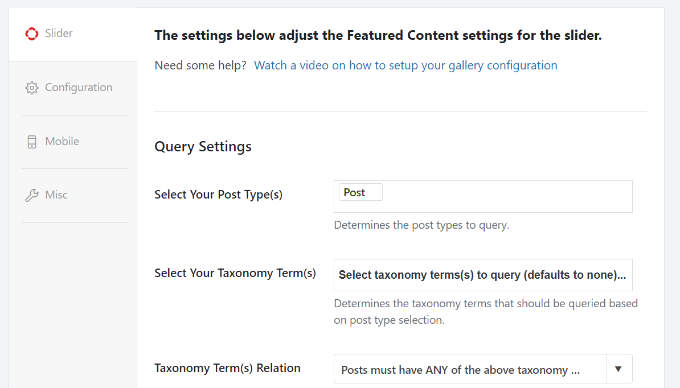Focus the empty area of post types field
The height and width of the screenshot is (388, 680).
[507, 196]
